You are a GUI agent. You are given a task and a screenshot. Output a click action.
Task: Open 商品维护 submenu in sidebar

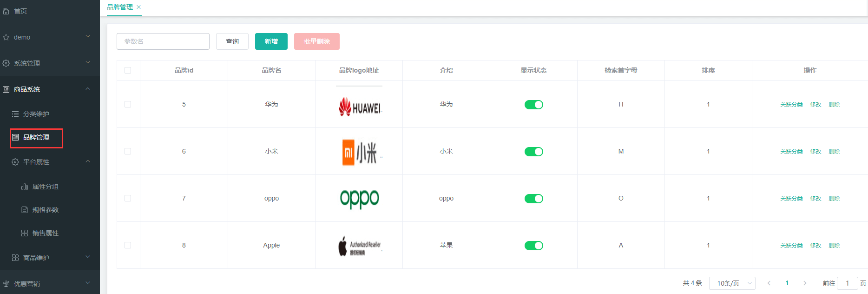pyautogui.click(x=50, y=258)
